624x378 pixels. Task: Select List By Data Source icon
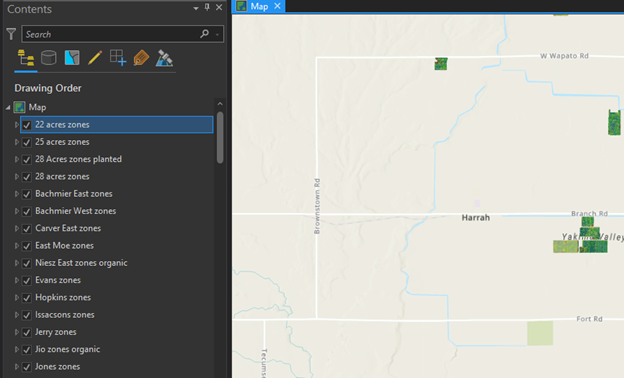pos(49,58)
